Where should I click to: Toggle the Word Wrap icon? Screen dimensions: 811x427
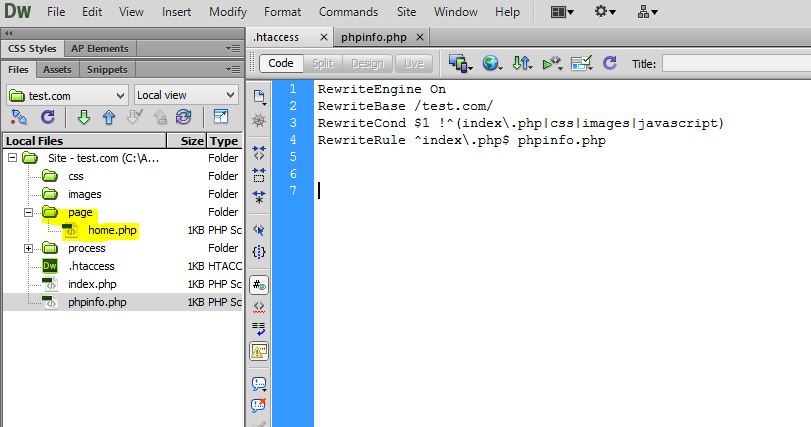point(259,329)
